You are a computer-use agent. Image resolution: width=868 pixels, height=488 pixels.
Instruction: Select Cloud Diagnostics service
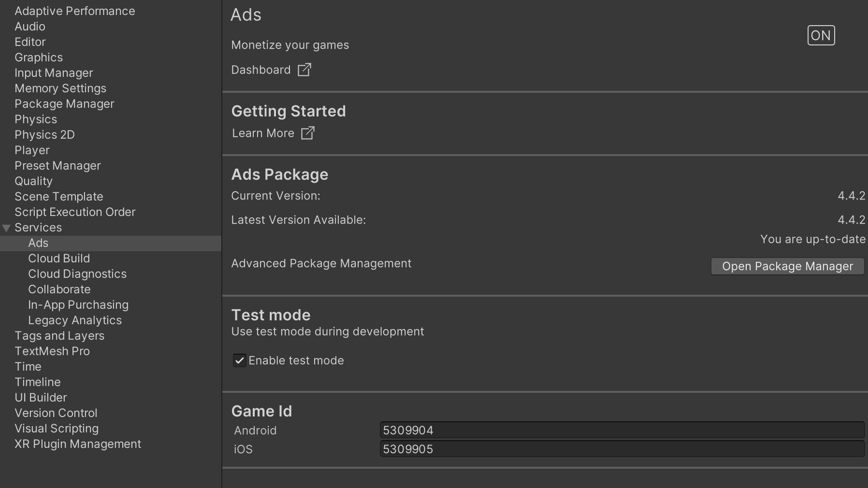tap(77, 273)
